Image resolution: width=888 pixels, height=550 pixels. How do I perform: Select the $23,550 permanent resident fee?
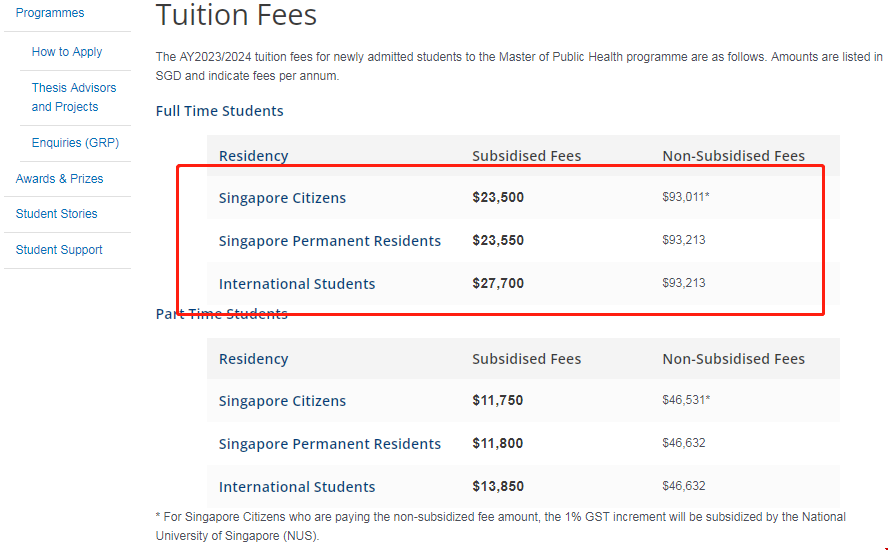coord(498,241)
